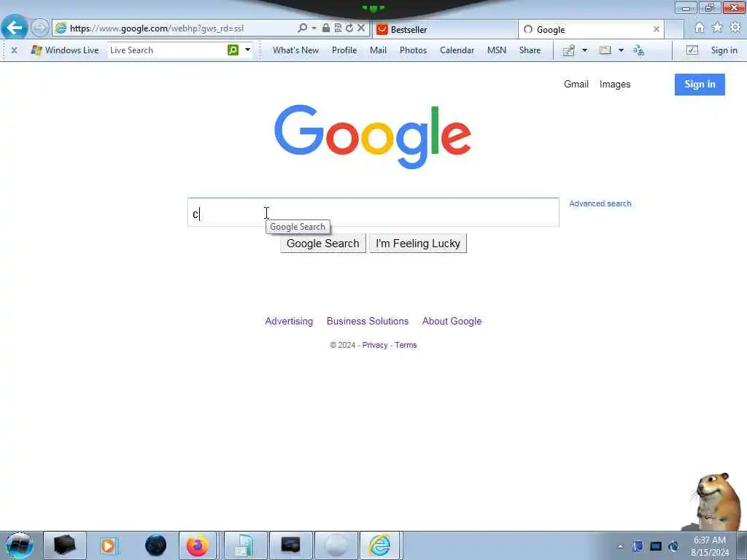
Task: Click the Google logo
Action: point(373,137)
